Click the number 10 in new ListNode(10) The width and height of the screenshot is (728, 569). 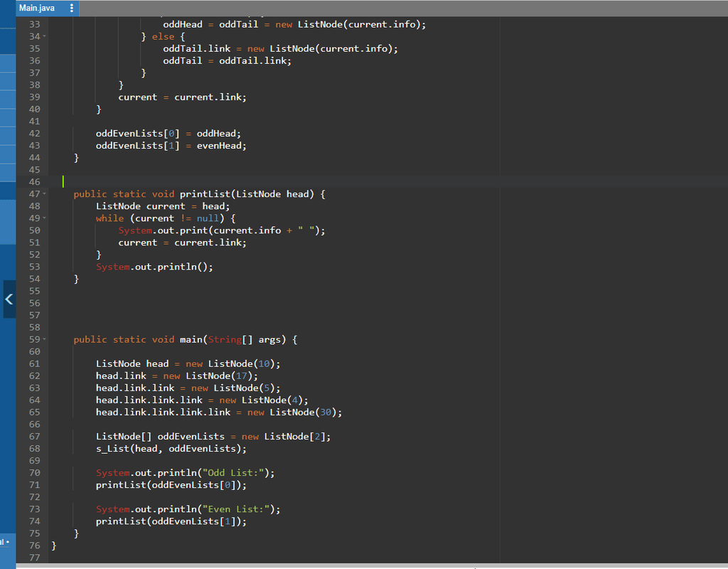(264, 363)
